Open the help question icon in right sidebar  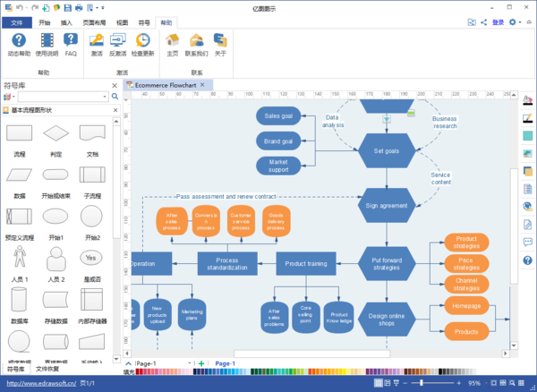(527, 260)
